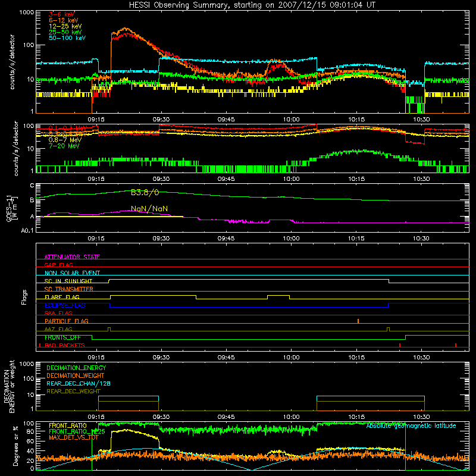This screenshot has width=476, height=476.
Task: Click the FLARE_FLAG label
Action: coord(62,297)
